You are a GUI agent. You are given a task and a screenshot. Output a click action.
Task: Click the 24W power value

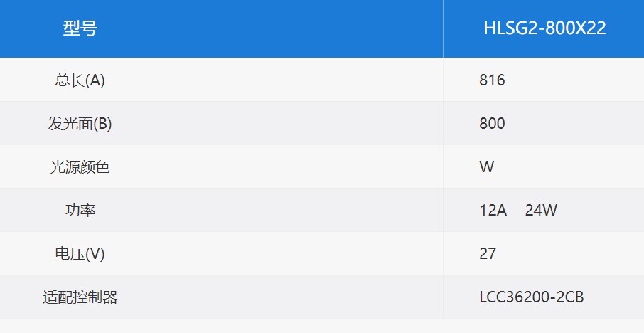pyautogui.click(x=541, y=211)
